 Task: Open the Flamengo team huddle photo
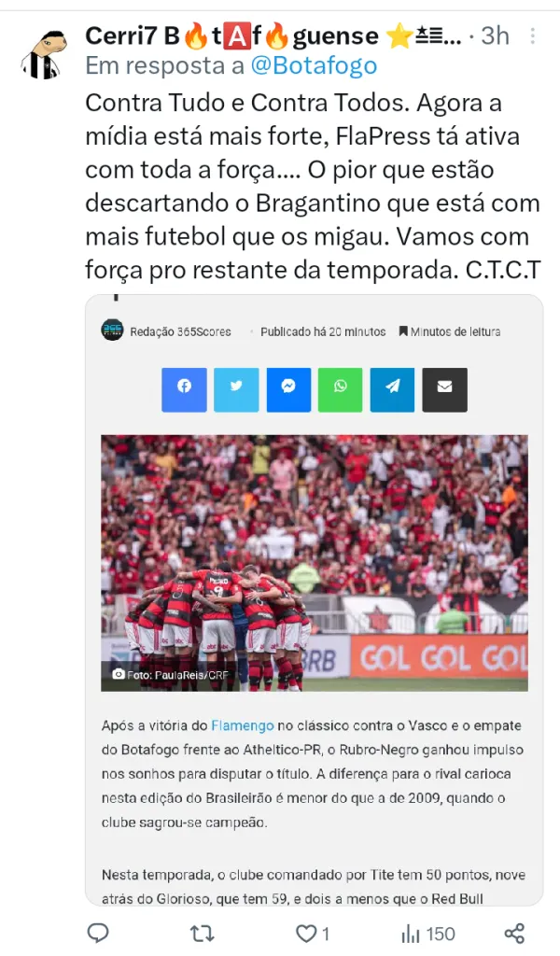315,563
